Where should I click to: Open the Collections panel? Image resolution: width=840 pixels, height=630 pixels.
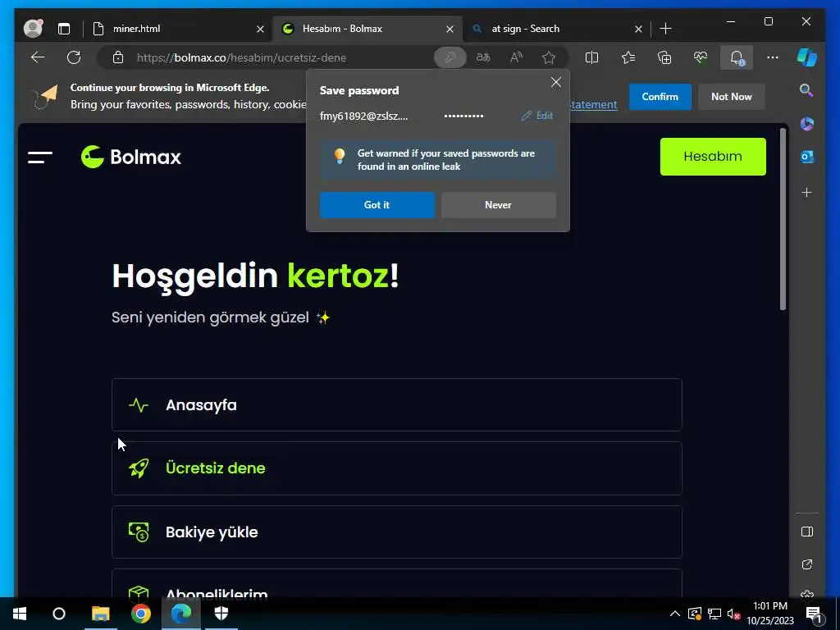(x=664, y=57)
